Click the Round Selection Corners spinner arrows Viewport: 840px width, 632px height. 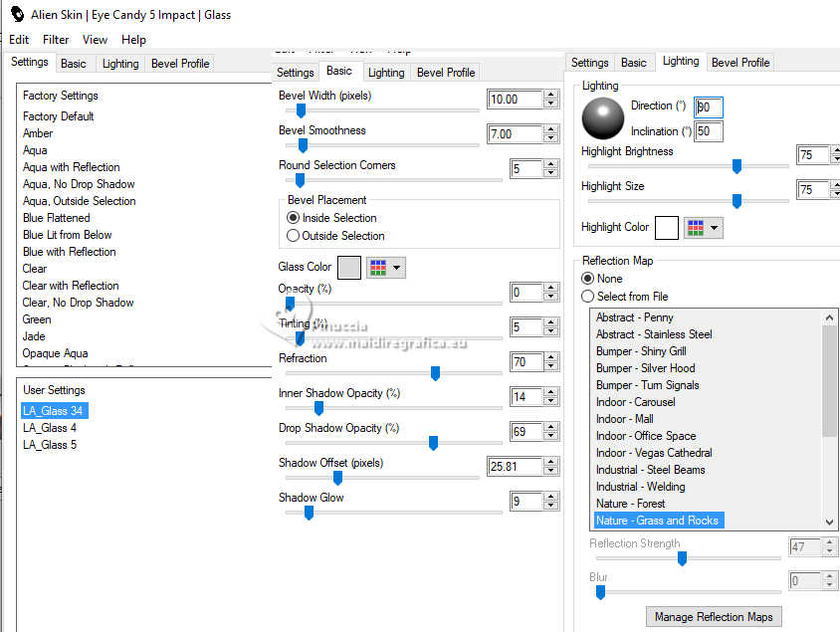(x=550, y=169)
